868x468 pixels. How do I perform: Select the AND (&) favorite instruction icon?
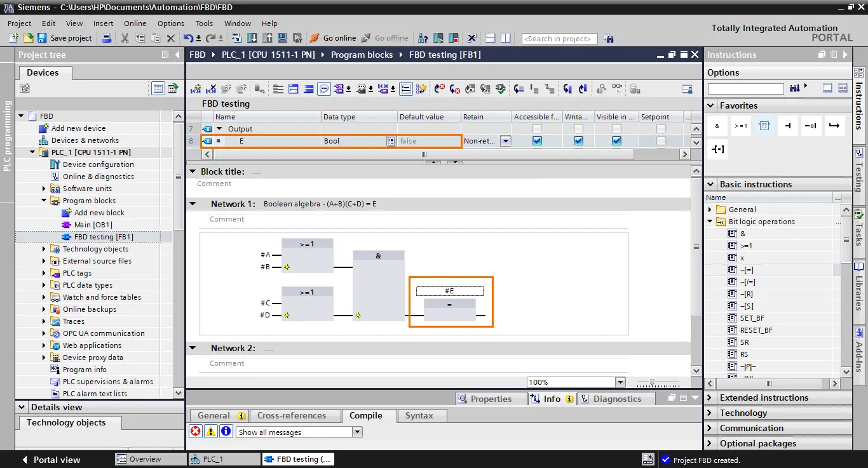[x=717, y=126]
